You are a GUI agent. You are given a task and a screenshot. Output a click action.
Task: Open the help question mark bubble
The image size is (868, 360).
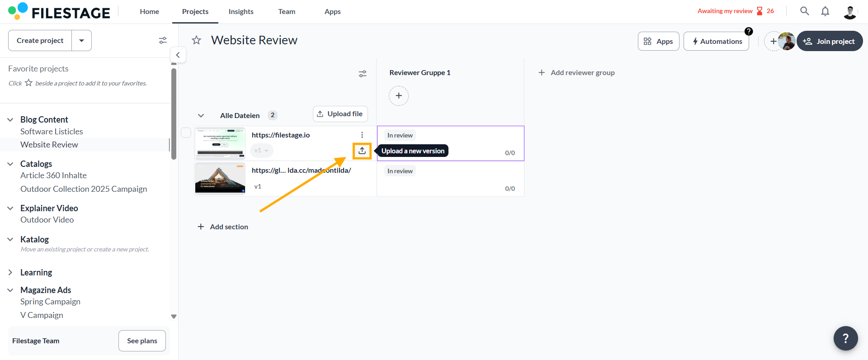pyautogui.click(x=845, y=338)
